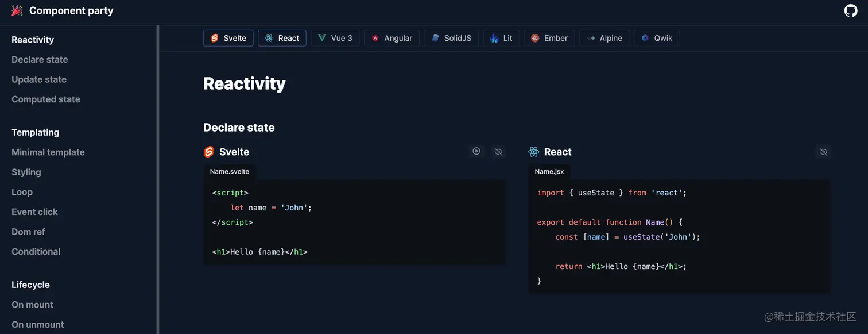Enable the Vue 3 framework
Image resolution: width=868 pixels, height=334 pixels.
click(335, 38)
